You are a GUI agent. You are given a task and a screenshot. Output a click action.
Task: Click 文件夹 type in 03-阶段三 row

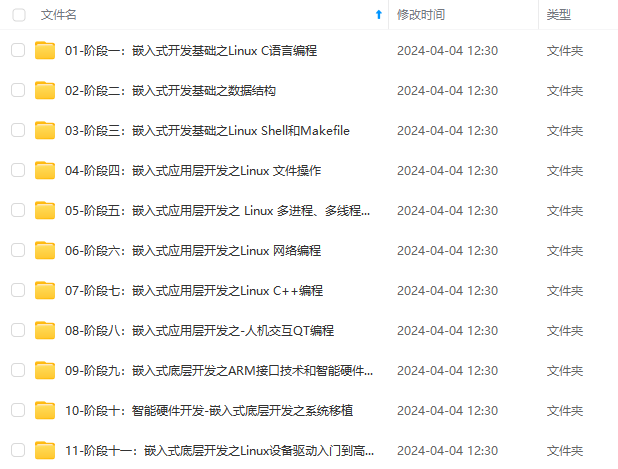[x=565, y=131]
